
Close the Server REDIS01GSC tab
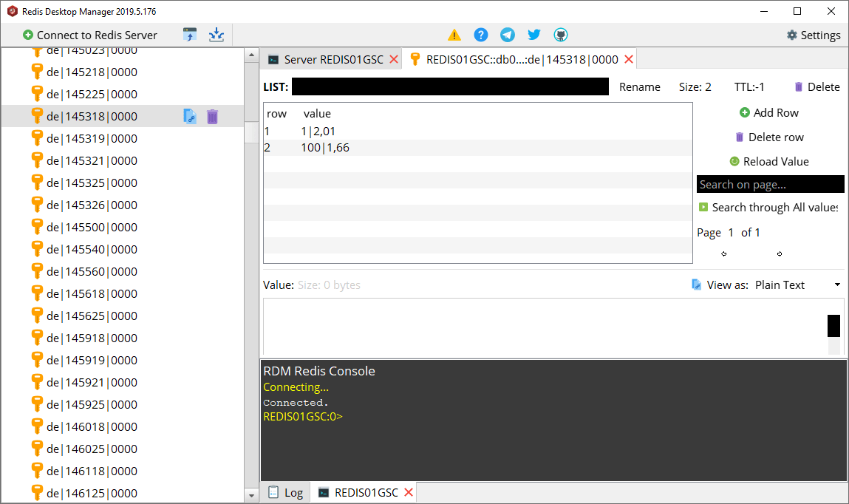click(394, 60)
